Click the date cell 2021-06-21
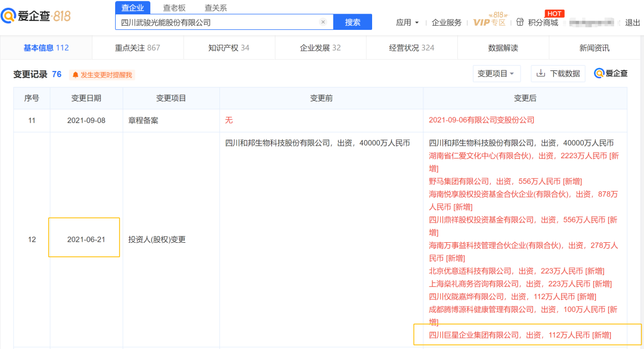This screenshot has width=644, height=349. (x=86, y=239)
